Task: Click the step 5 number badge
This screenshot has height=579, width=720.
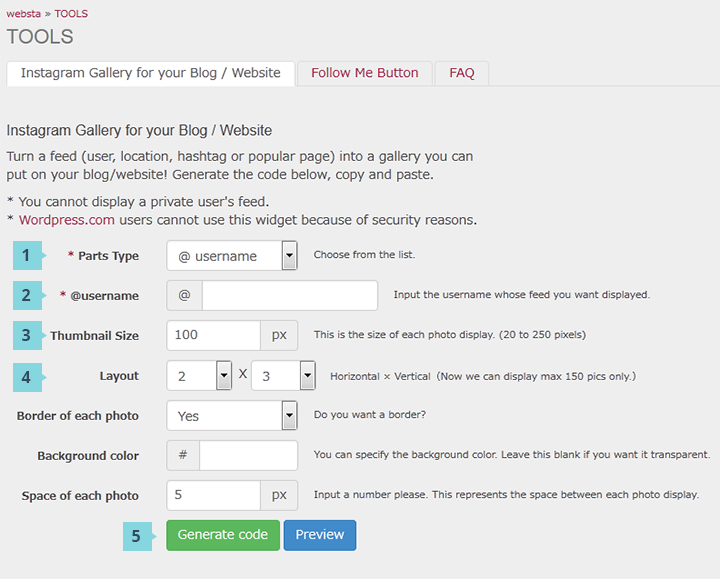Action: coord(137,536)
